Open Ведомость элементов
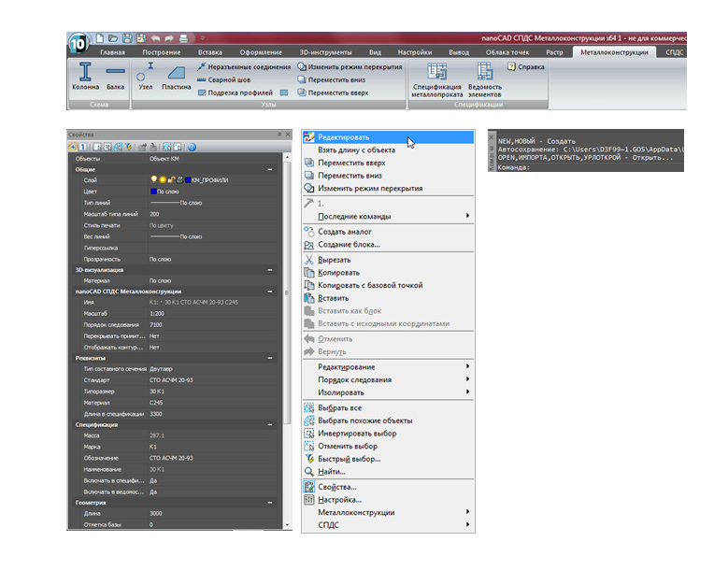 485,80
